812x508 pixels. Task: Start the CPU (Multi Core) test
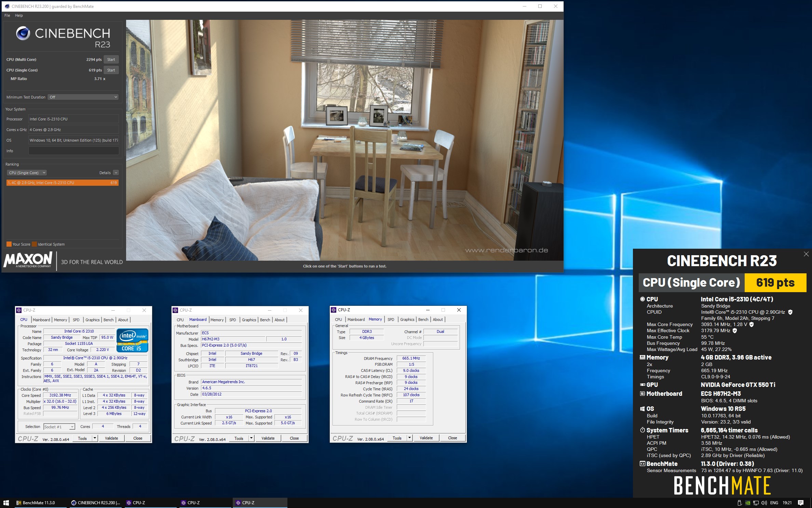click(x=111, y=60)
